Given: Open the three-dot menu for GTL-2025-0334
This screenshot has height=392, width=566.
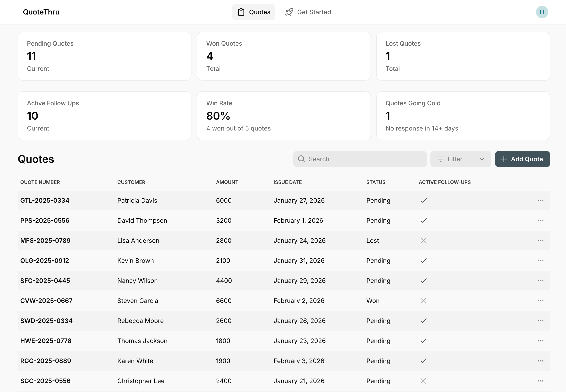Looking at the screenshot, I should (540, 200).
